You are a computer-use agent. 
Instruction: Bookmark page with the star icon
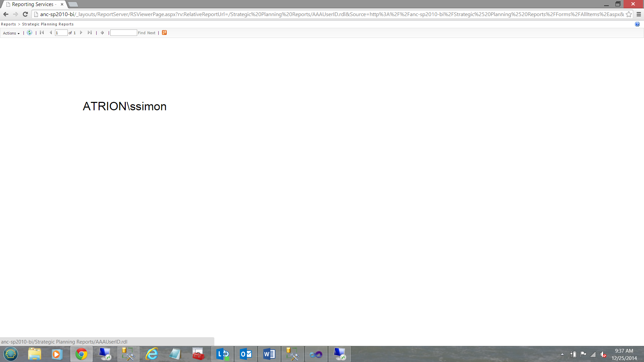pos(629,14)
